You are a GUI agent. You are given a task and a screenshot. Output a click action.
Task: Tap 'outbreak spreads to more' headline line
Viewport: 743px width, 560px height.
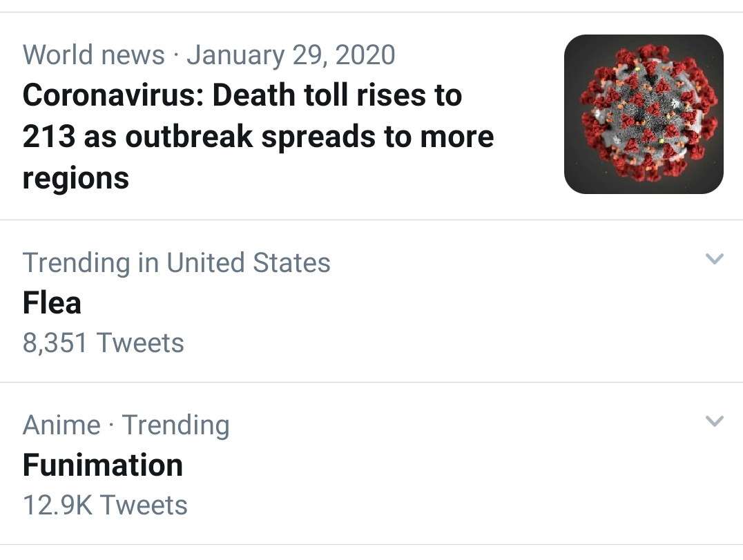[x=310, y=137]
